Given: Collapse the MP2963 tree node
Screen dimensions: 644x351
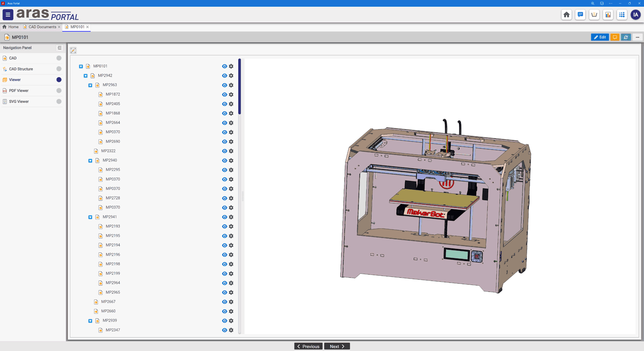Looking at the screenshot, I should click(90, 85).
